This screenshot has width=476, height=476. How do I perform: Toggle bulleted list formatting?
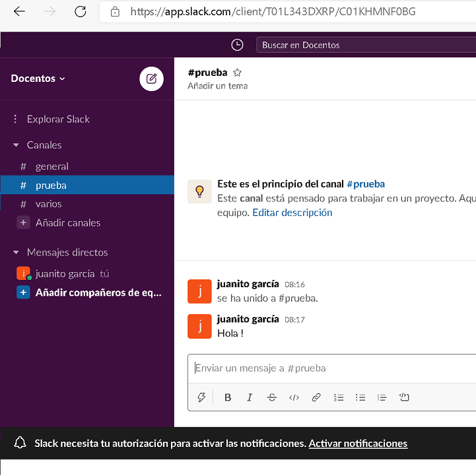[360, 397]
